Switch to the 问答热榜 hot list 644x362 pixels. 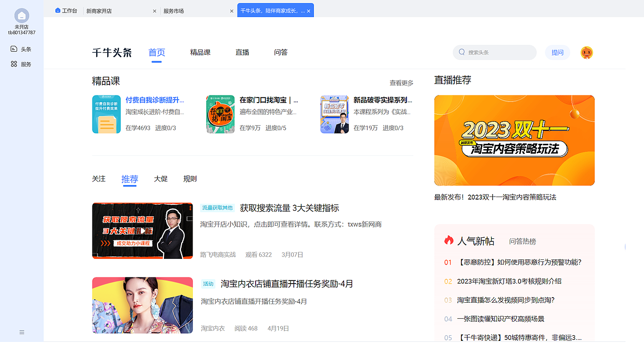[523, 241]
